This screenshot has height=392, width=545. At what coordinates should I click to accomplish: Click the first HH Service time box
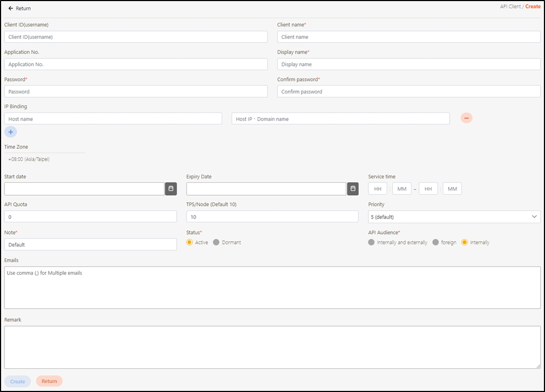[377, 189]
